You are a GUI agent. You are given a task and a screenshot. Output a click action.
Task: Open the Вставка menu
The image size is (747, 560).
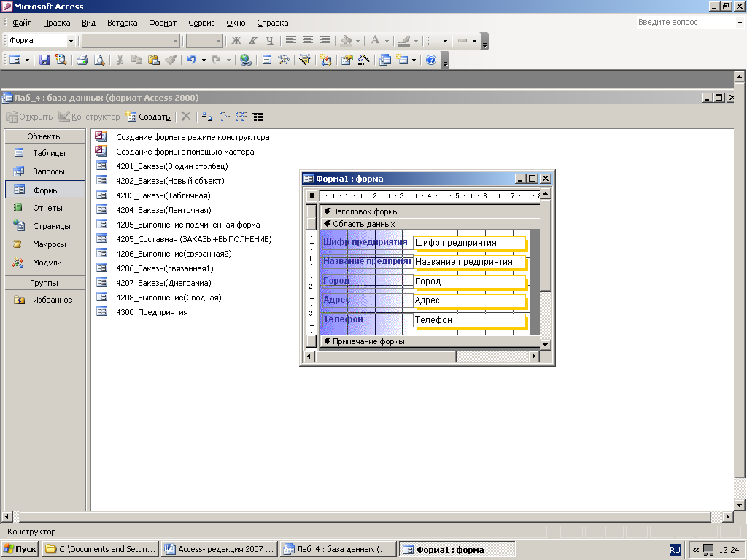click(122, 23)
